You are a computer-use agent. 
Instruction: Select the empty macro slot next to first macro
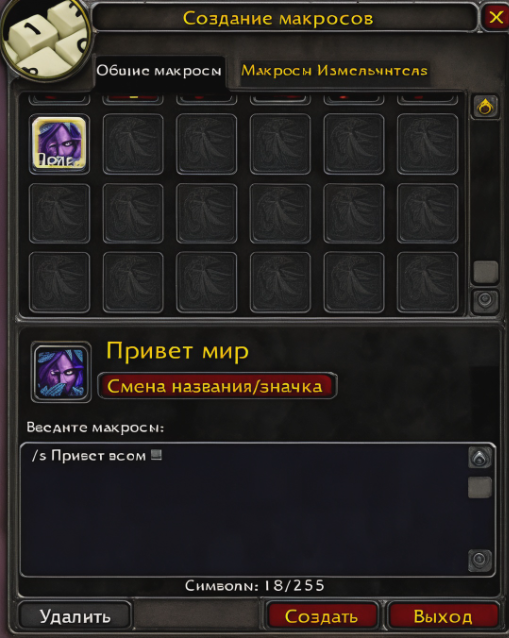click(133, 144)
